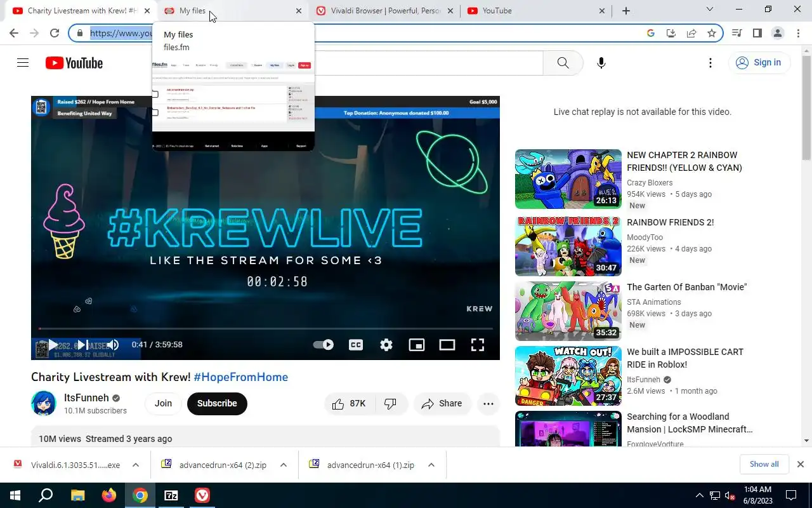
Task: Toggle Chrome side panel
Action: (x=757, y=33)
